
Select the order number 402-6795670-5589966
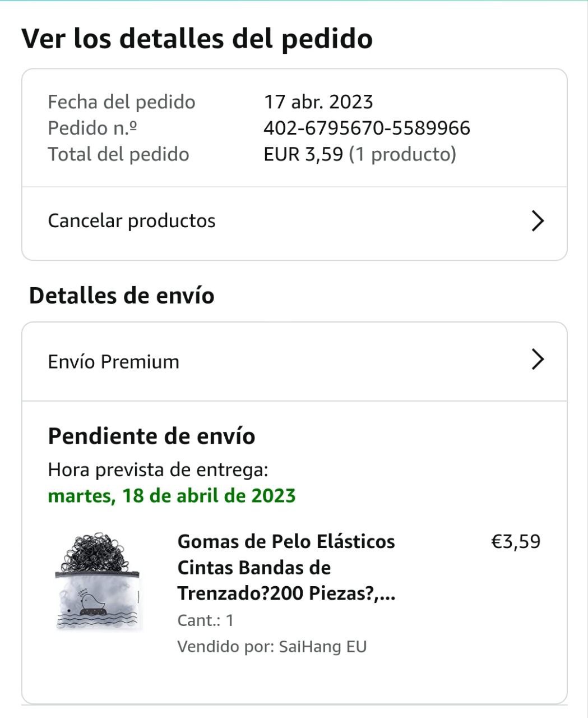367,128
